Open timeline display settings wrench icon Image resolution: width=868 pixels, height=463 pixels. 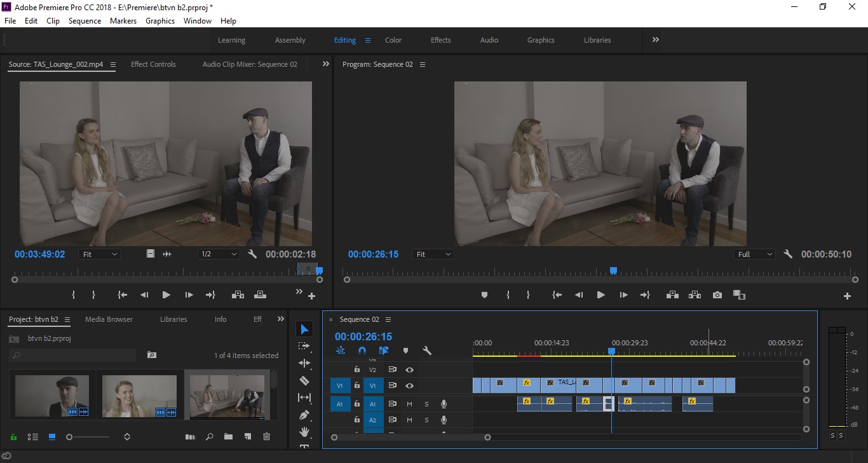(x=427, y=350)
